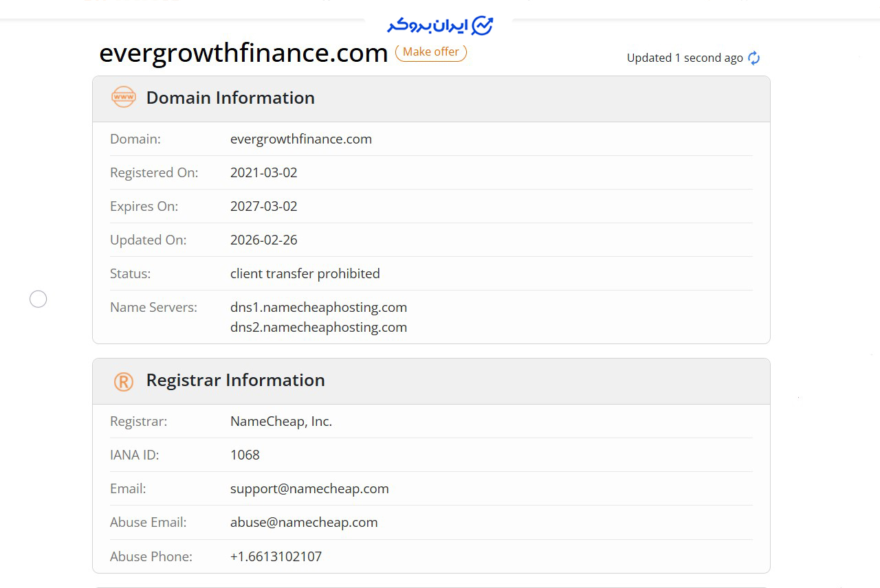Click the Updated 1 second ago text

(x=685, y=58)
